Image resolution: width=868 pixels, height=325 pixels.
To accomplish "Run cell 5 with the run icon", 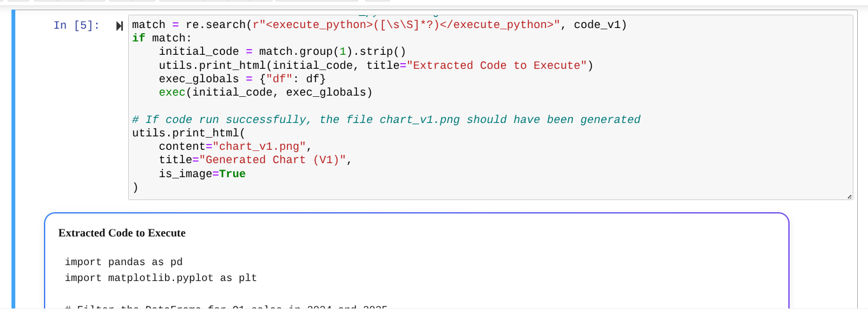I will [x=119, y=26].
